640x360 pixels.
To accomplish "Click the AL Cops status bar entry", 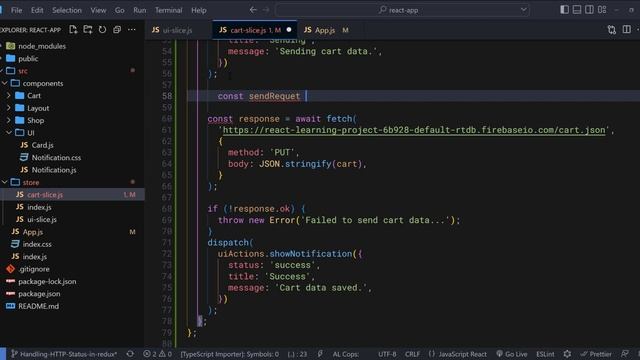I will tap(345, 354).
